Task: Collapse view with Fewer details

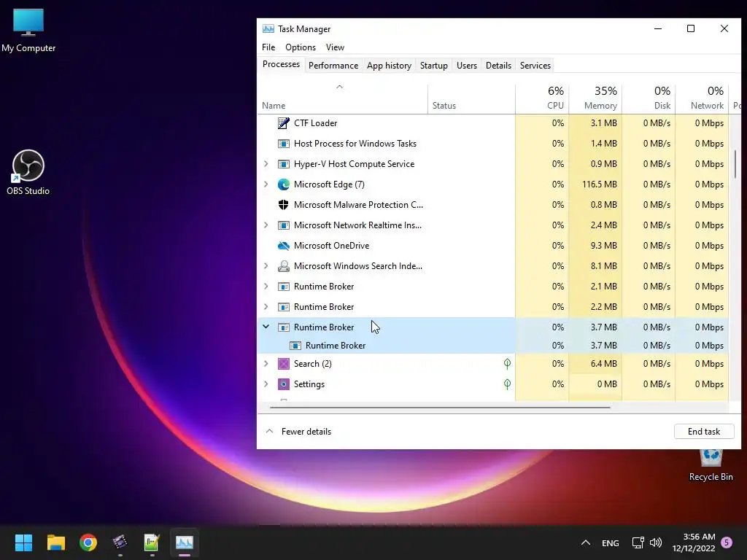Action: pos(298,432)
